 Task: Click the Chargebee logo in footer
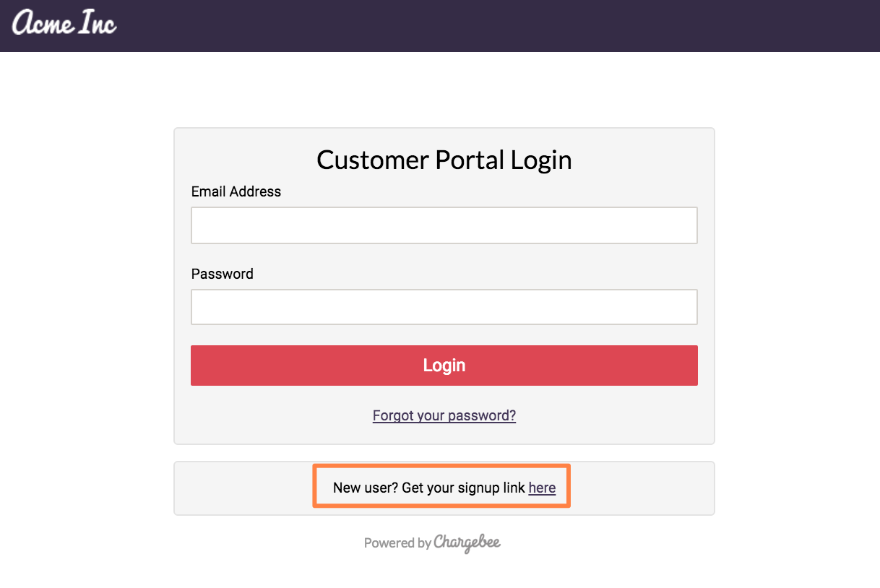pyautogui.click(x=467, y=542)
